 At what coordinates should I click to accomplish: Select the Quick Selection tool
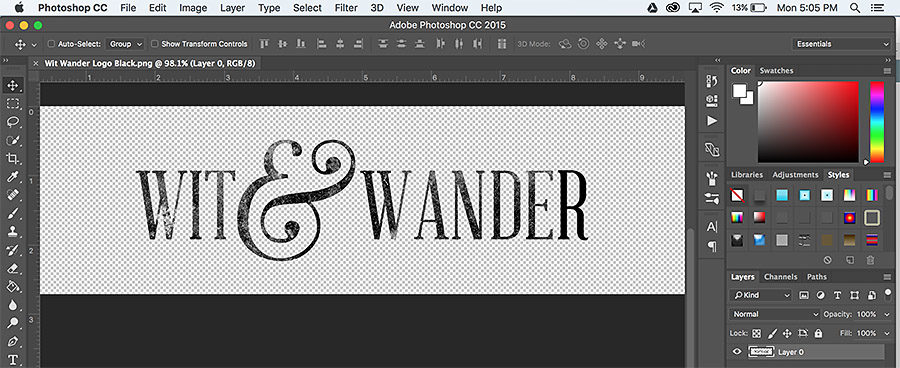click(13, 141)
